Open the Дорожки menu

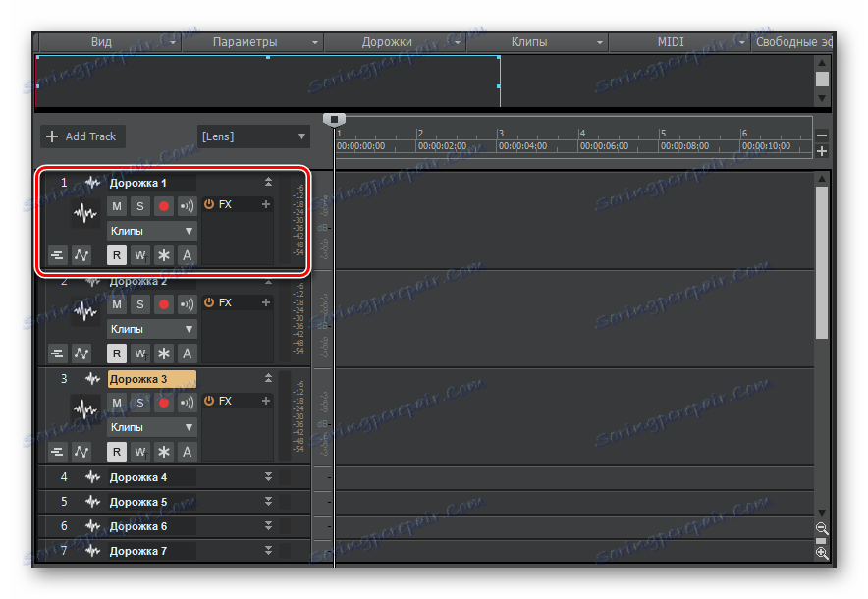tap(395, 42)
